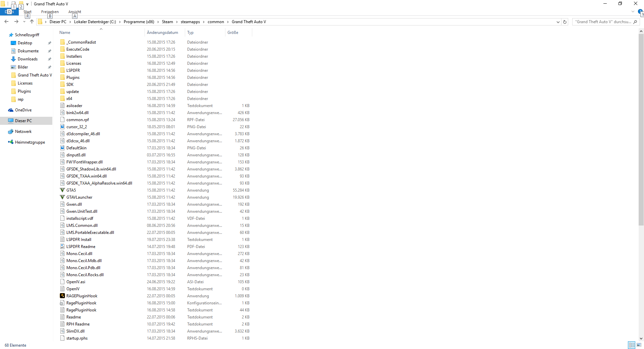Click the Schnellzugriff star icon
The width and height of the screenshot is (644, 349).
click(x=11, y=35)
